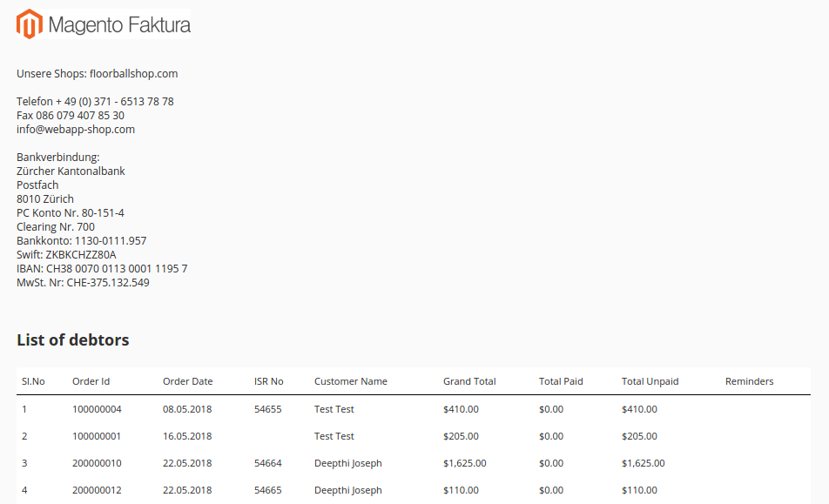Click the List of debtors heading
Viewport: 829px width, 504px height.
(x=73, y=339)
